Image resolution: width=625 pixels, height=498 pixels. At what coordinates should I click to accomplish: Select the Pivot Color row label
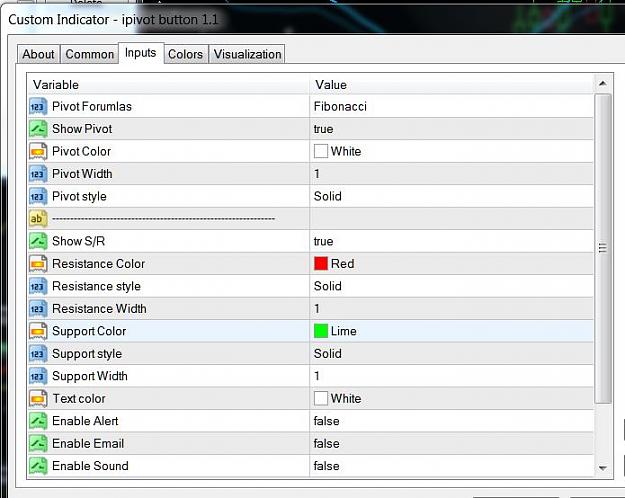pos(81,152)
